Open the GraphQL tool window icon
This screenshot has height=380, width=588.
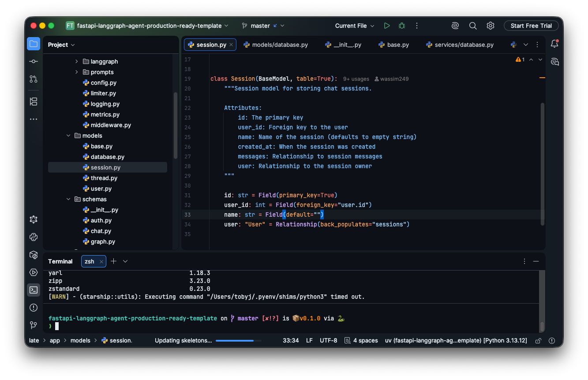pos(34,219)
